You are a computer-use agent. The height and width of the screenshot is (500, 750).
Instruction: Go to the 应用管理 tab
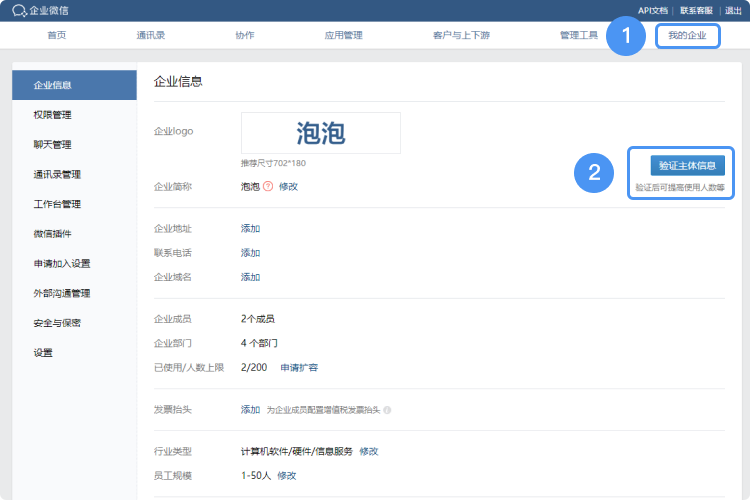point(343,36)
